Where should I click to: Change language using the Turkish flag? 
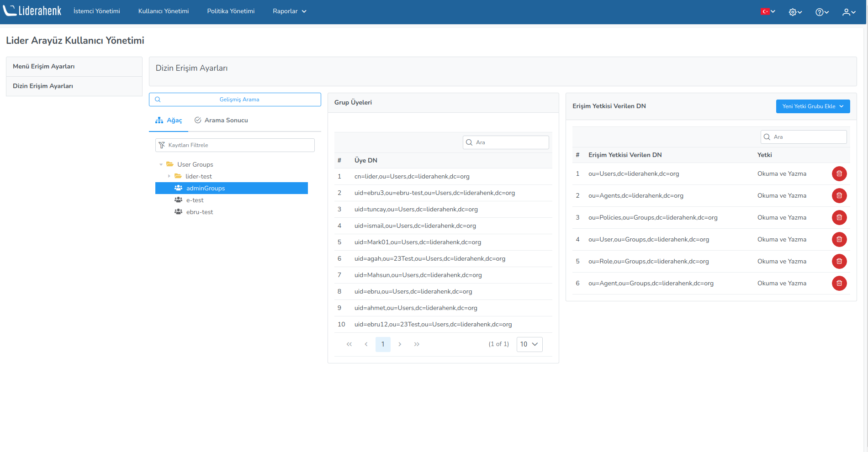click(x=767, y=11)
